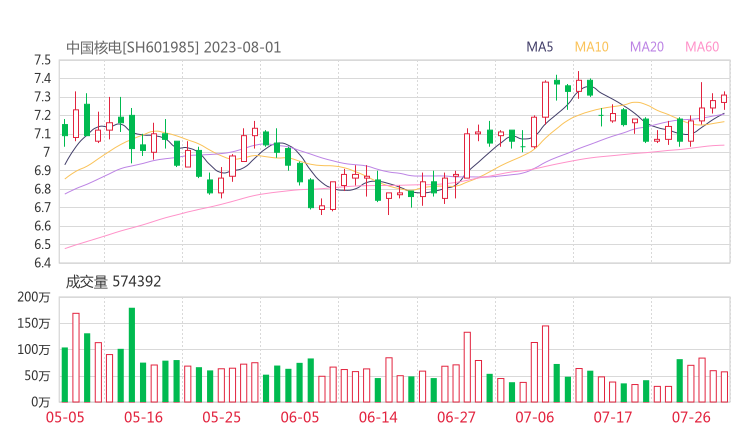
Task: Click the 0万 volume axis label
Action: pos(41,402)
